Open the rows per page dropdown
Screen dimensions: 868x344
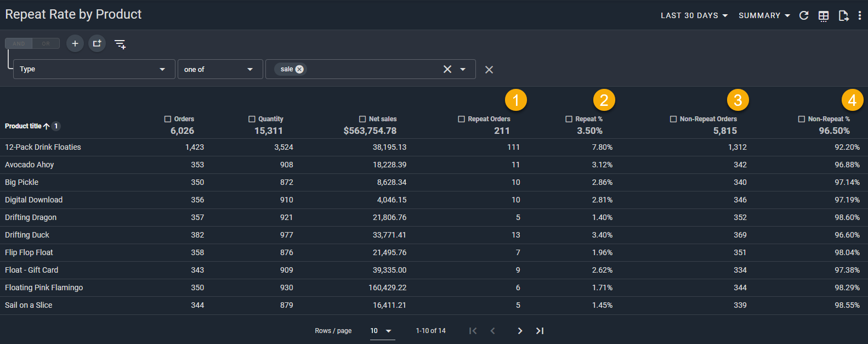click(x=382, y=331)
